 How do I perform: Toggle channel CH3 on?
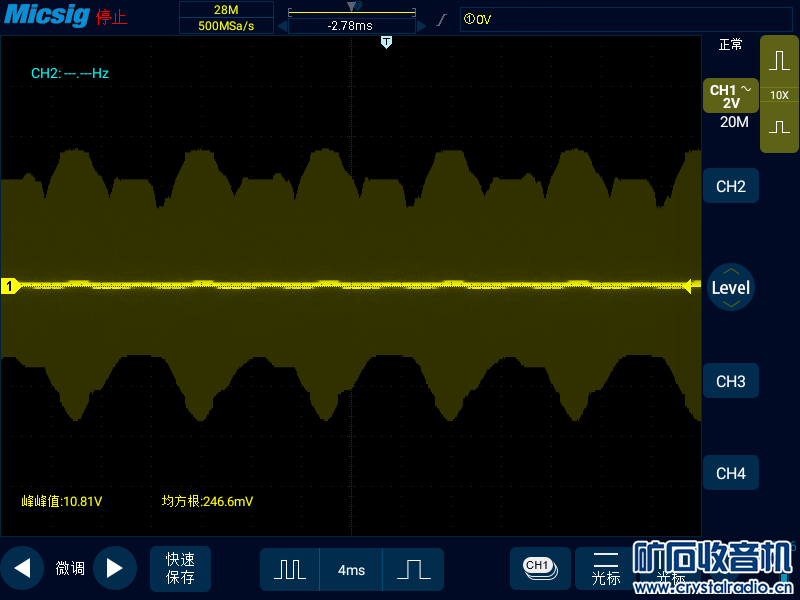731,381
